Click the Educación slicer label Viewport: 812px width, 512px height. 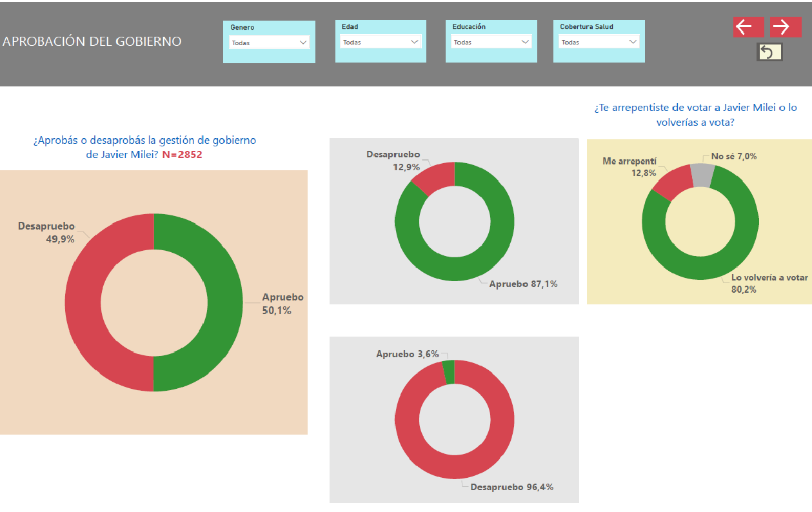click(469, 27)
